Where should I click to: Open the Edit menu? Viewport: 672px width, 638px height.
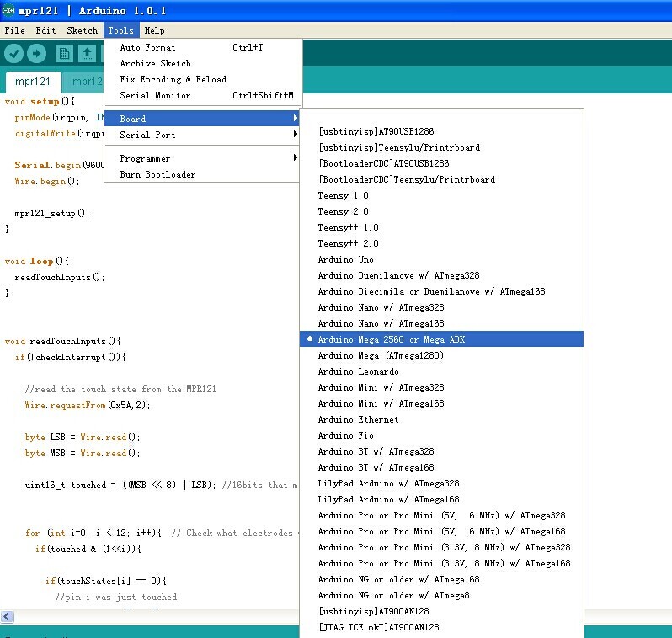45,30
